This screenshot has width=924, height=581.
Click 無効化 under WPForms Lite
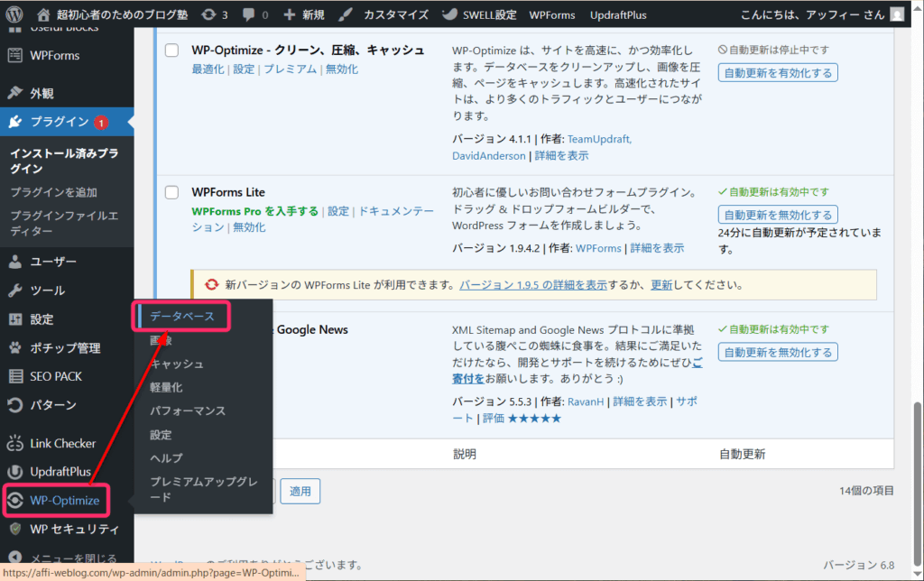(249, 227)
